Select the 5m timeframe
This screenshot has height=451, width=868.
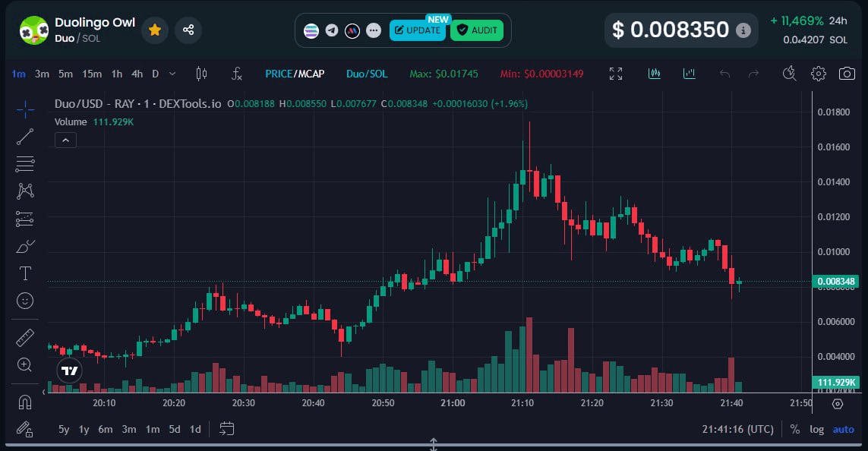(x=65, y=74)
